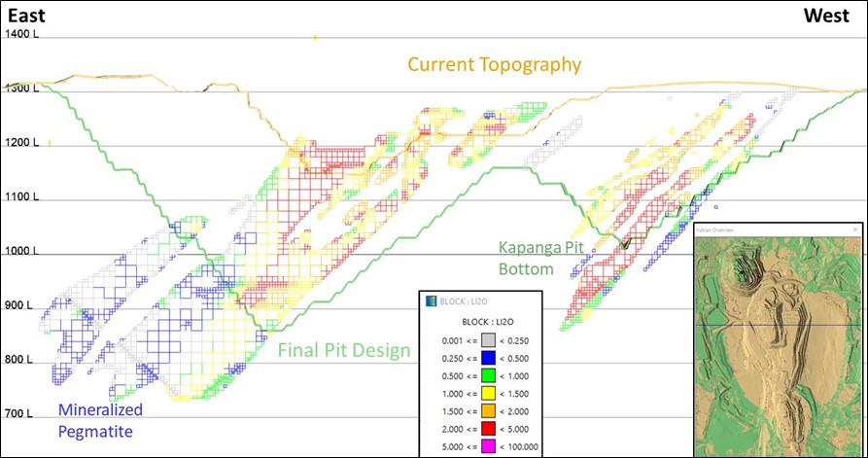Click the legend value '1.500 <='

click(x=461, y=411)
